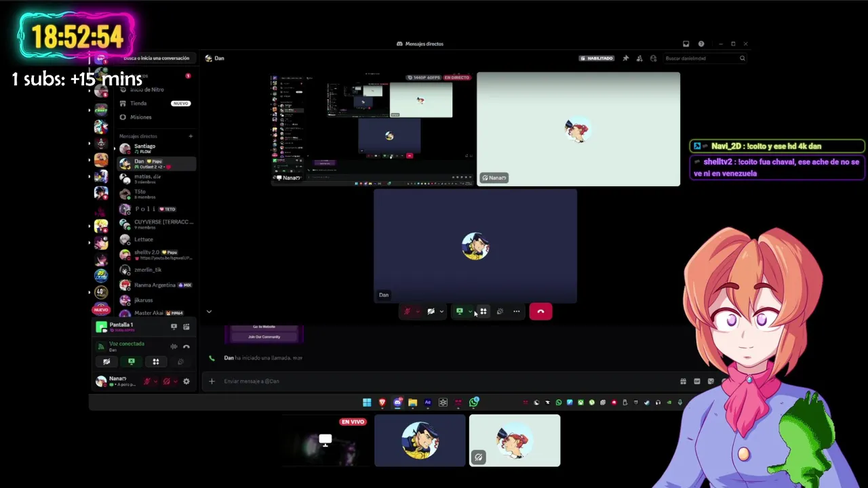Open After Effects in Windows taskbar
Image resolution: width=868 pixels, height=488 pixels.
pyautogui.click(x=428, y=403)
